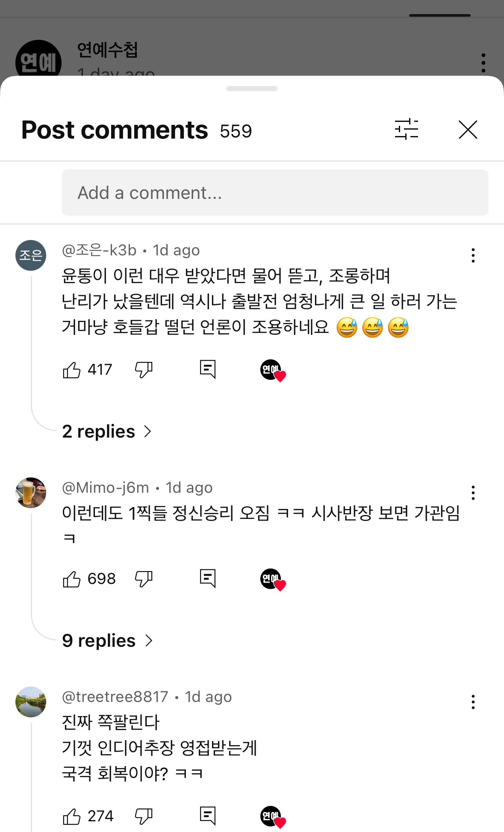Tap the Add a comment field
Screen dimensions: 504x832
pyautogui.click(x=275, y=192)
